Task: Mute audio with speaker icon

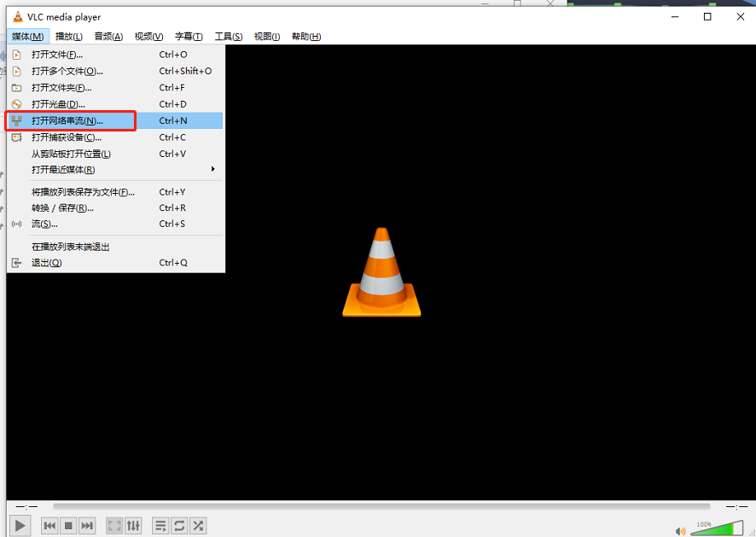Action: click(x=680, y=531)
